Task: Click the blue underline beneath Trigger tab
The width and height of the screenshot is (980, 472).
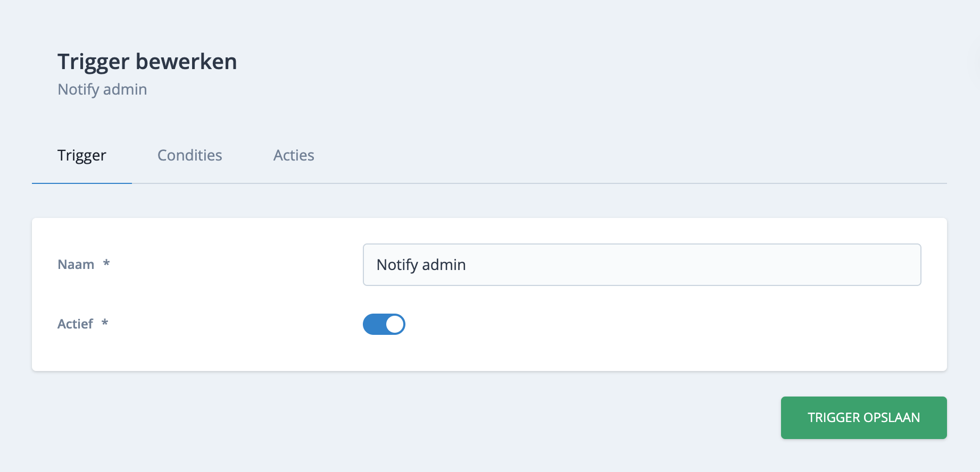Action: [x=82, y=183]
